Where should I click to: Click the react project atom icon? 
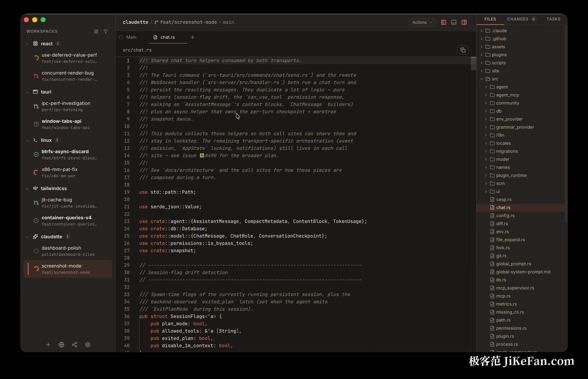point(36,44)
